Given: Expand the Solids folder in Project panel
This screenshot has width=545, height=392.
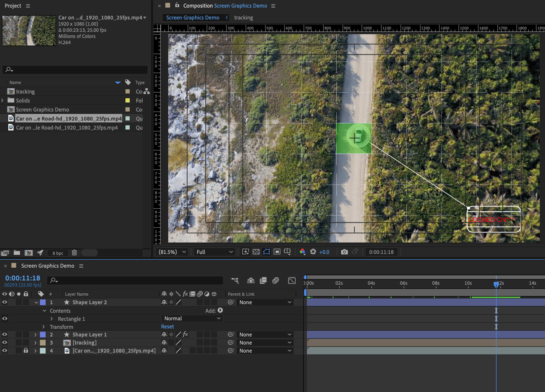Looking at the screenshot, I should click(2, 100).
